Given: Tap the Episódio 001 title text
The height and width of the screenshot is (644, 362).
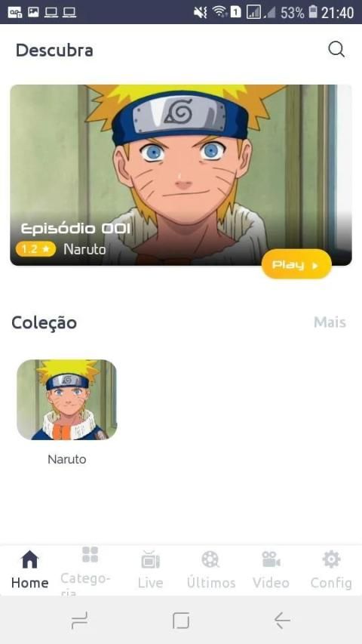Looking at the screenshot, I should 76,228.
